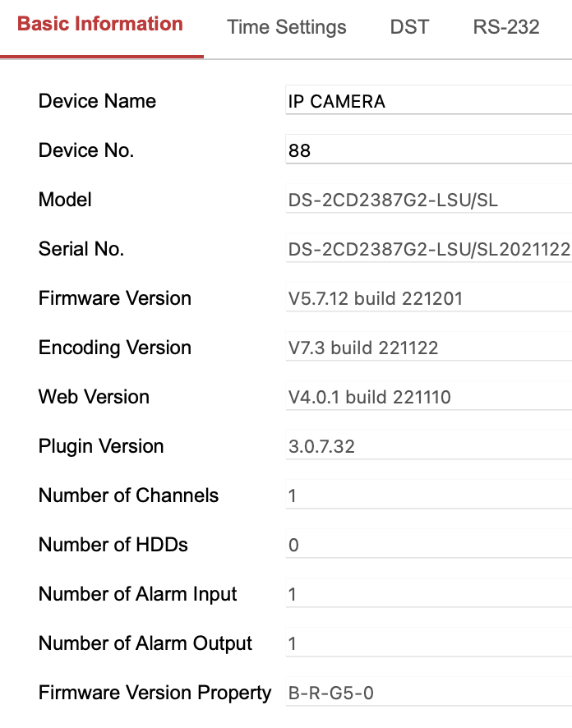Click the Number of Alarm Output field
The height and width of the screenshot is (728, 572).
(427, 643)
